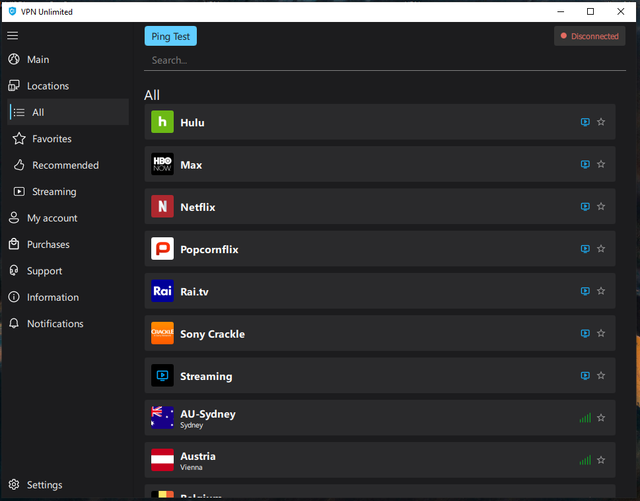640x501 pixels.
Task: Click the Netflix logo icon
Action: click(x=162, y=206)
